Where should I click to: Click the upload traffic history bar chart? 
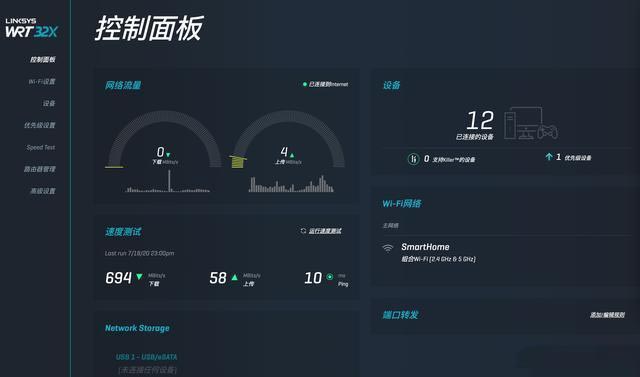pyautogui.click(x=291, y=184)
